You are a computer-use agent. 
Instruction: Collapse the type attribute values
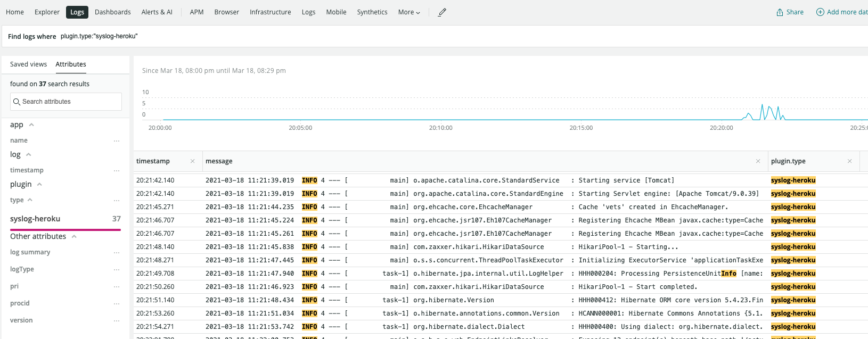(x=30, y=200)
